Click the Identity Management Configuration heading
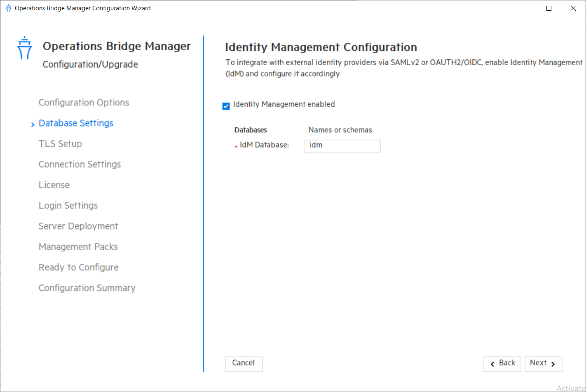This screenshot has height=392, width=586. coord(321,47)
